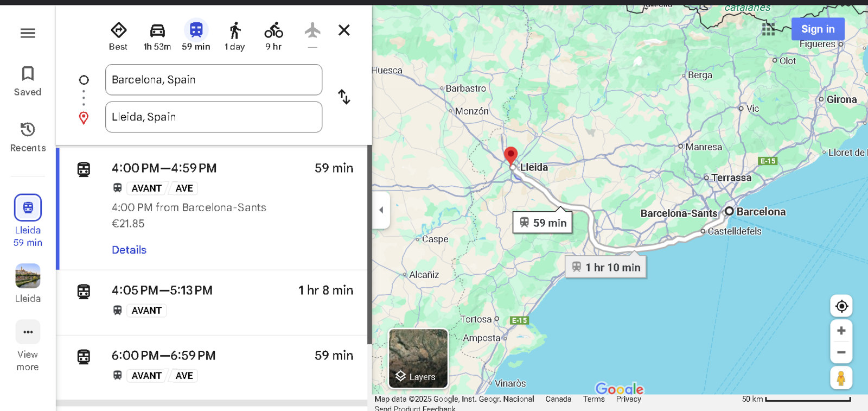Click Canada region link
868x411 pixels.
coord(558,399)
